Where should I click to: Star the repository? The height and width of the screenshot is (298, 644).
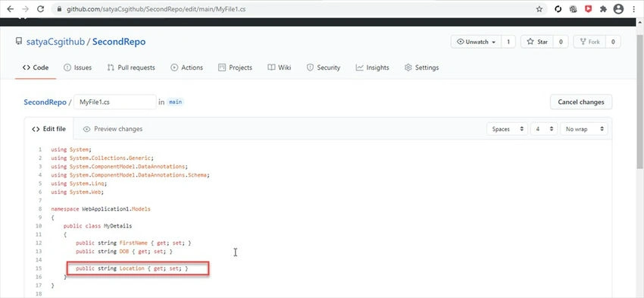coord(537,42)
